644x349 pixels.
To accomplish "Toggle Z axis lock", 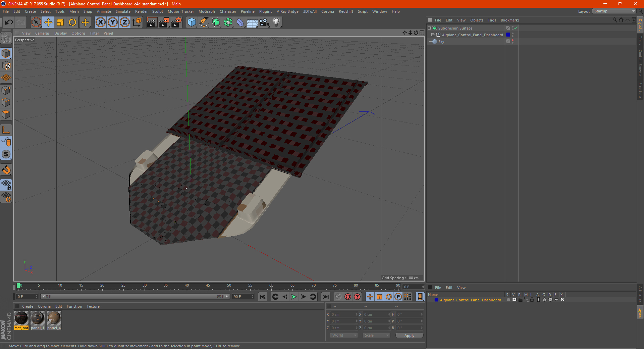I will pyautogui.click(x=125, y=22).
